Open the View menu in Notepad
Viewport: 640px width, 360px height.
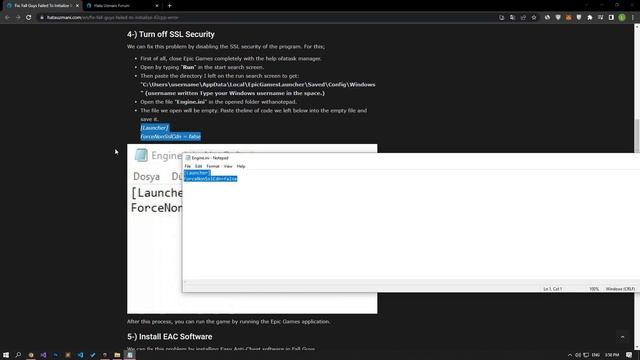(228, 167)
